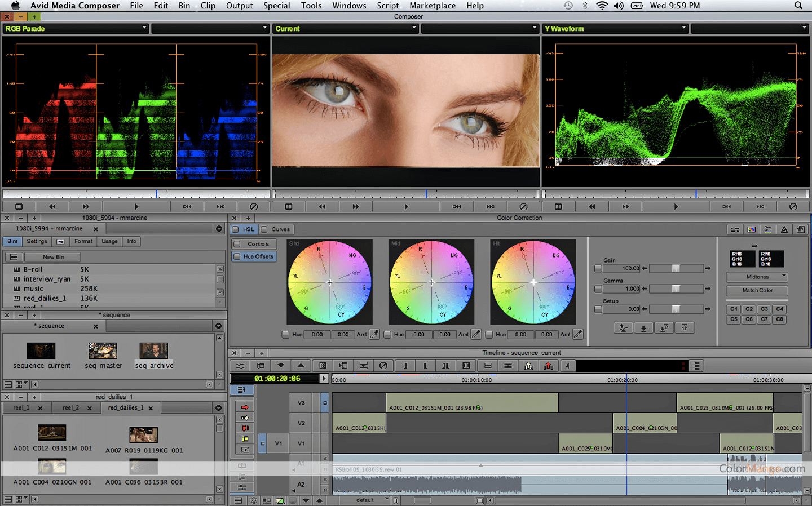Image resolution: width=812 pixels, height=506 pixels.
Task: Toggle the Curves checkbox tab
Action: pos(264,229)
